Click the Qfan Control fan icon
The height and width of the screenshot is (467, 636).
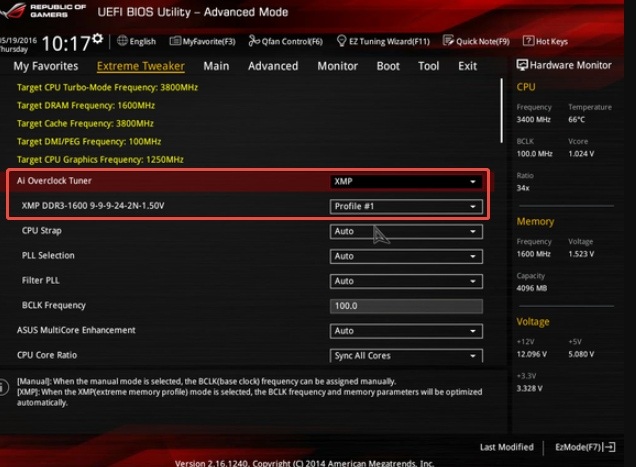pyautogui.click(x=254, y=41)
